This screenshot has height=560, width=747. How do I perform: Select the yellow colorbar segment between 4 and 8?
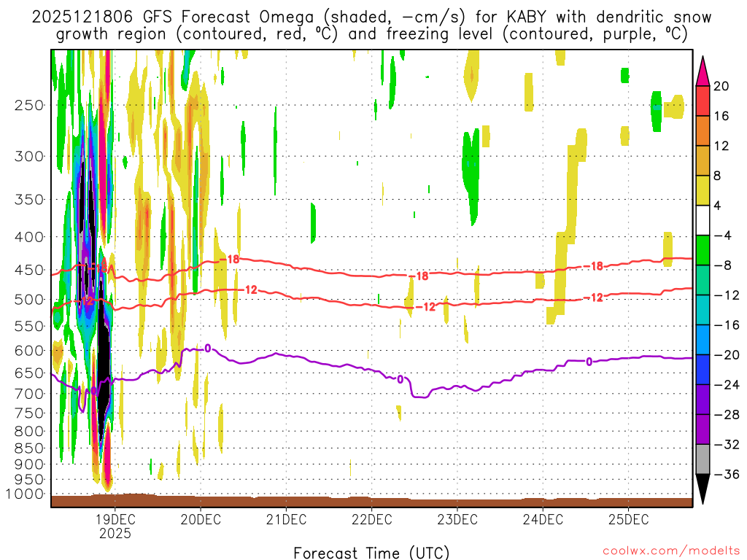704,191
